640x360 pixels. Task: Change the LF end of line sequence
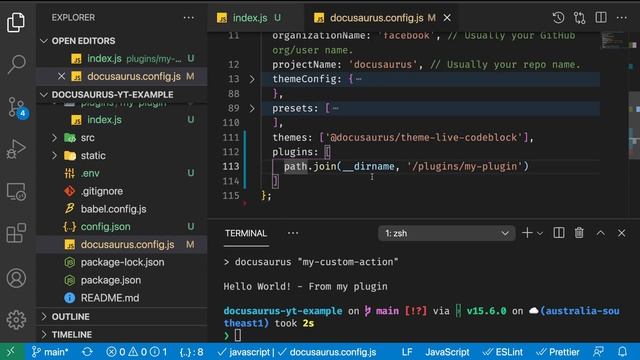(x=407, y=351)
